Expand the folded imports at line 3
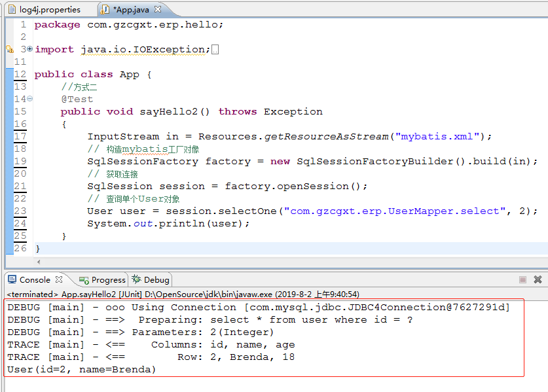Screen dimensions: 548x392 tap(30, 49)
